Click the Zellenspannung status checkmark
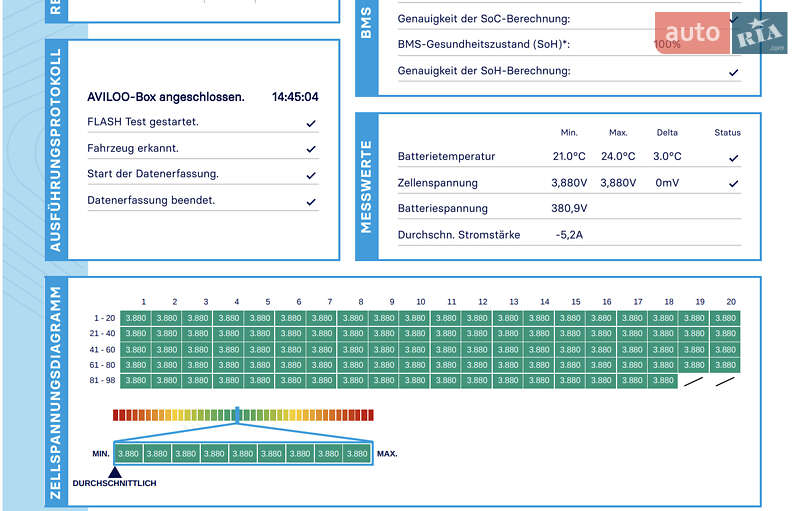The image size is (800, 511). click(734, 184)
